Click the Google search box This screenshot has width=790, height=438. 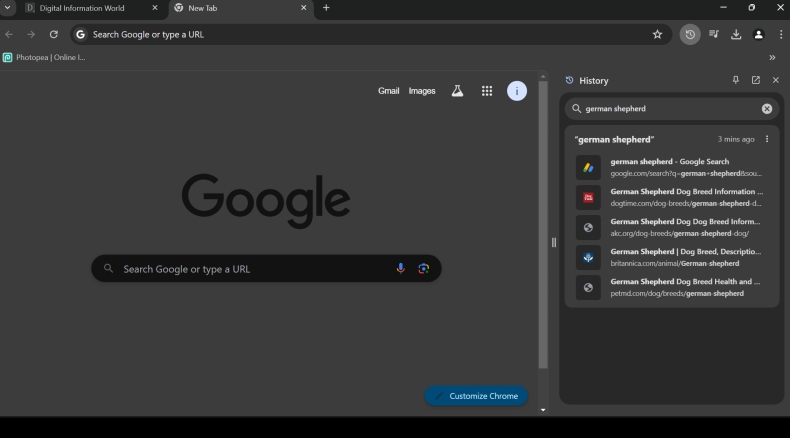(266, 269)
